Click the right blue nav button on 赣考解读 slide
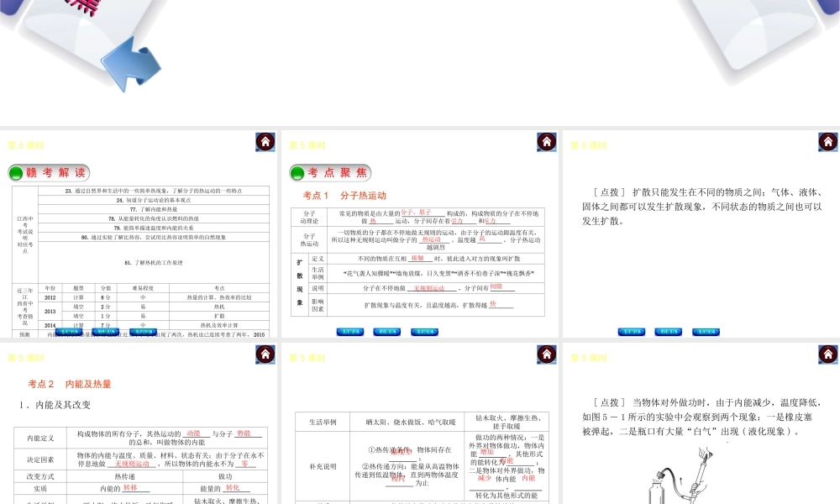Screen dimensions: 840x504 click(143, 332)
